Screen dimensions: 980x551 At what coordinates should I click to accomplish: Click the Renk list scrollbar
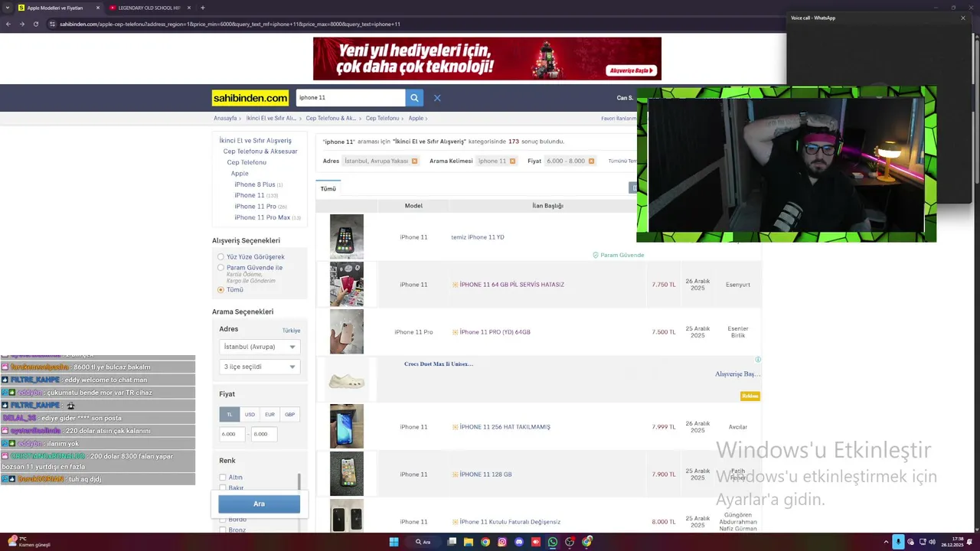pyautogui.click(x=299, y=482)
